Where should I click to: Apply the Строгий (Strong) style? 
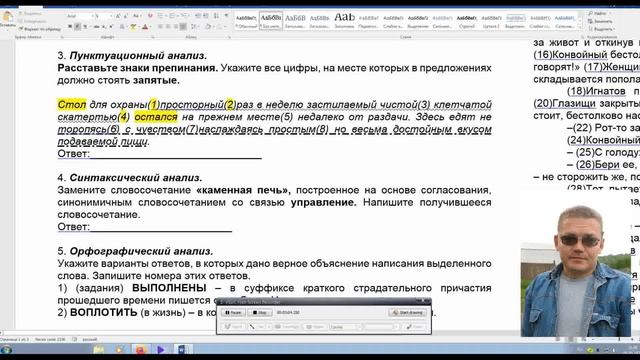(467, 20)
